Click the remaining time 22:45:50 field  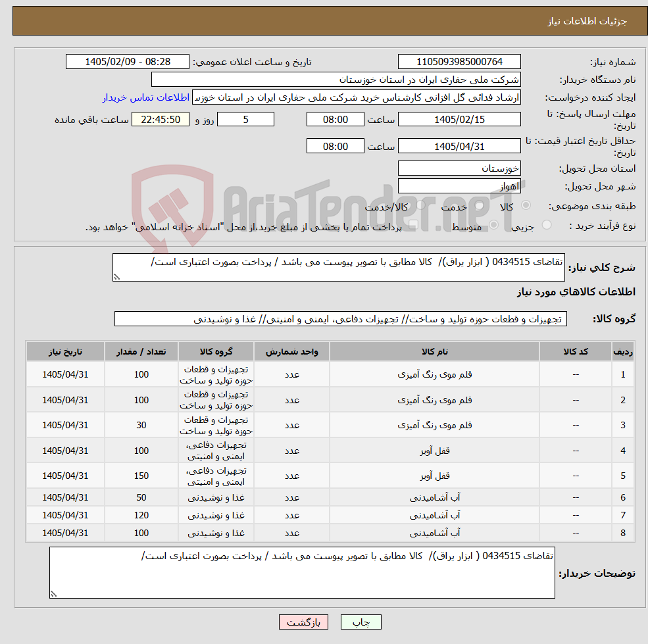[161, 120]
